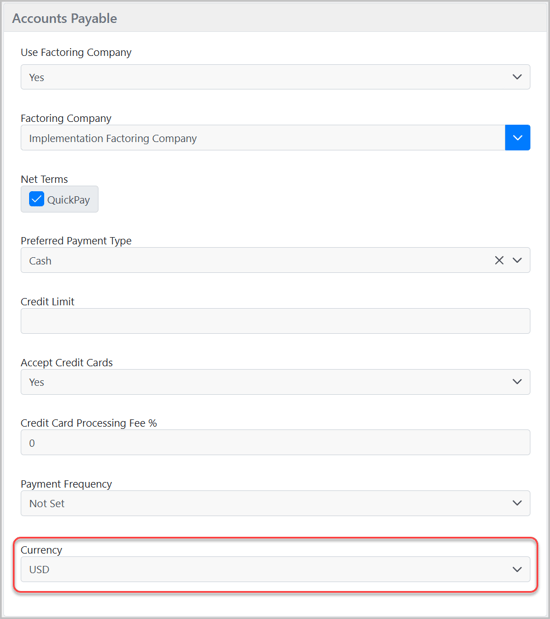Expand the Payment Frequency Not Set dropdown
550x619 pixels.
pyautogui.click(x=275, y=503)
